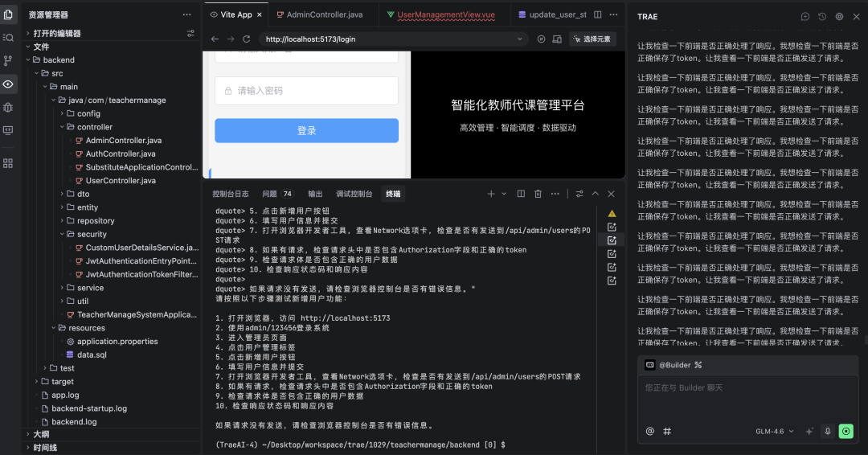Switch to the Vite App tab
This screenshot has width=868, height=455.
[x=235, y=15]
